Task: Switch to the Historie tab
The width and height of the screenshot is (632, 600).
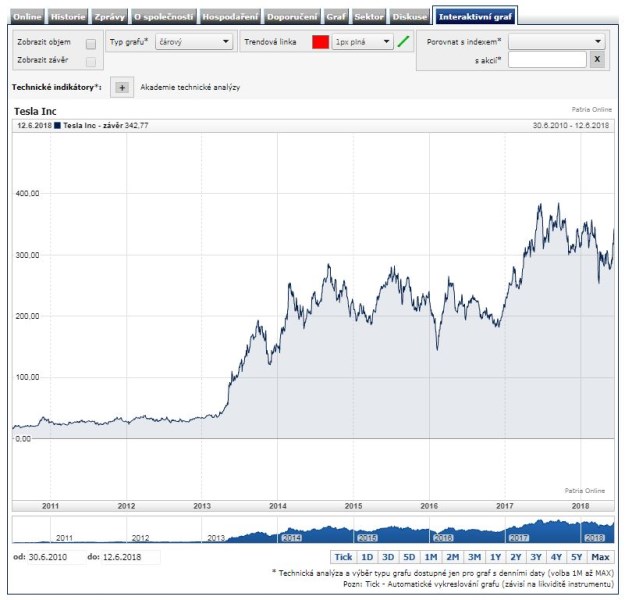Action: click(x=68, y=17)
